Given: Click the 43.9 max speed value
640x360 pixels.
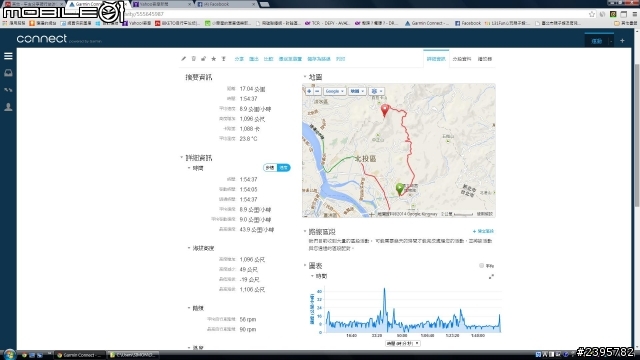Looking at the screenshot, I should [x=257, y=229].
